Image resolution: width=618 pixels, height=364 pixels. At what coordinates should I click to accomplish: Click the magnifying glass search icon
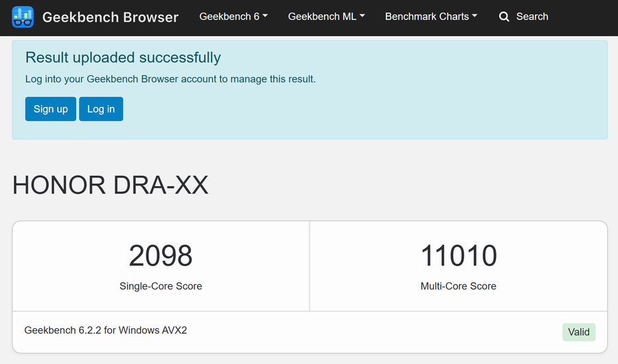click(504, 16)
